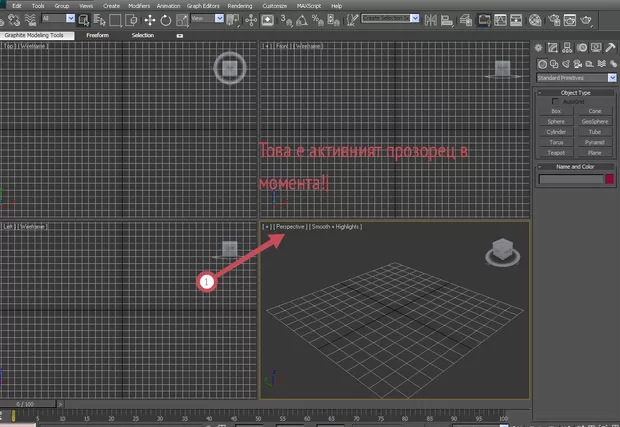This screenshot has height=427, width=620.
Task: Click the Sphere primitive button
Action: [556, 121]
